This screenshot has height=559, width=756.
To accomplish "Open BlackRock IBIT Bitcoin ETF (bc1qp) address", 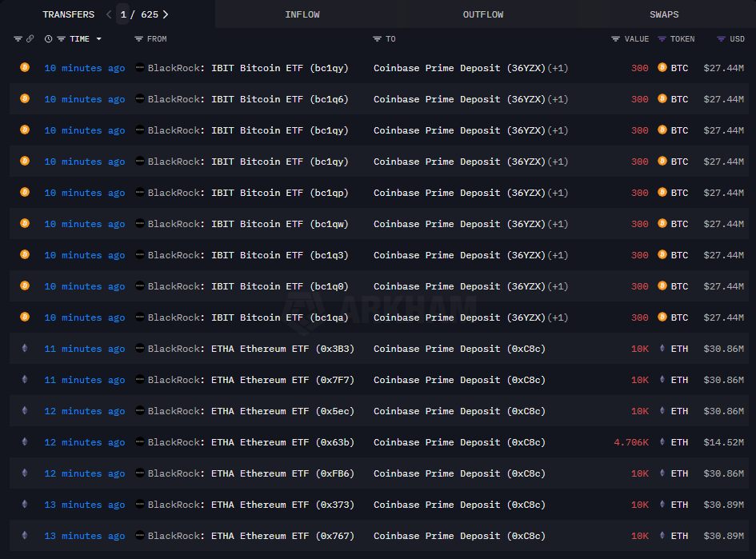I will click(x=248, y=193).
